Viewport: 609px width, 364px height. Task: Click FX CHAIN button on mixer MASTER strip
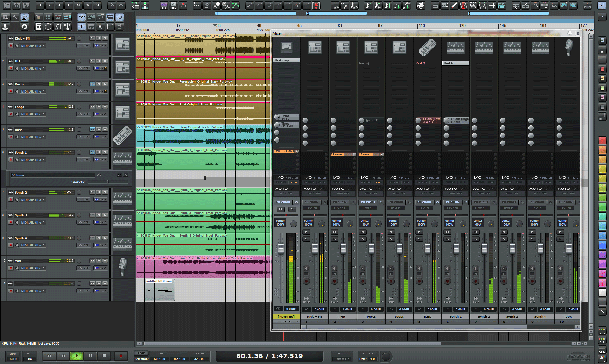[283, 202]
